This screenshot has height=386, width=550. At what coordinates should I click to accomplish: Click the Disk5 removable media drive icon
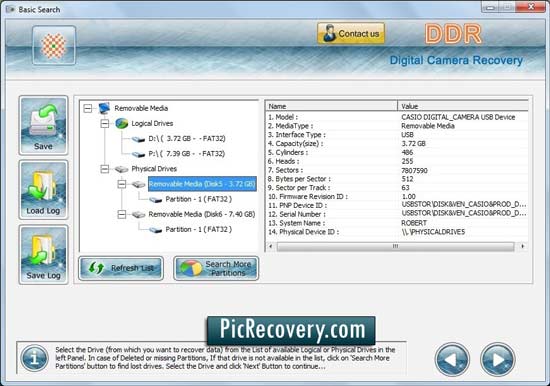138,184
